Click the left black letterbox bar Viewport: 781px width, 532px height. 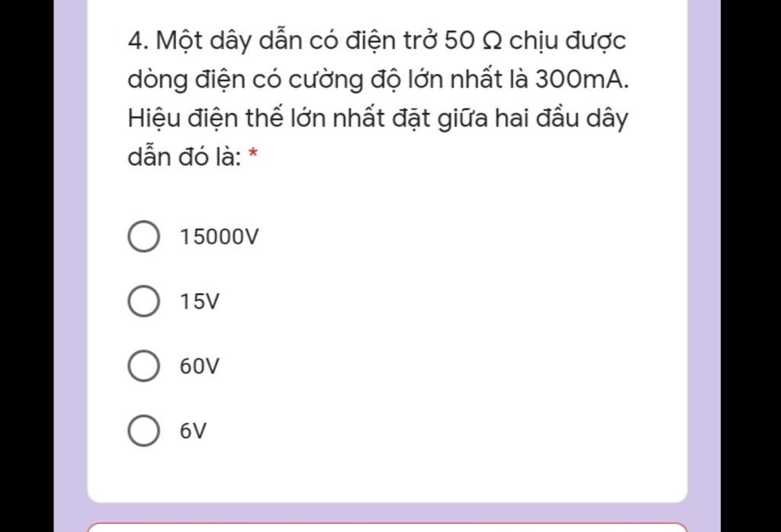[27, 266]
